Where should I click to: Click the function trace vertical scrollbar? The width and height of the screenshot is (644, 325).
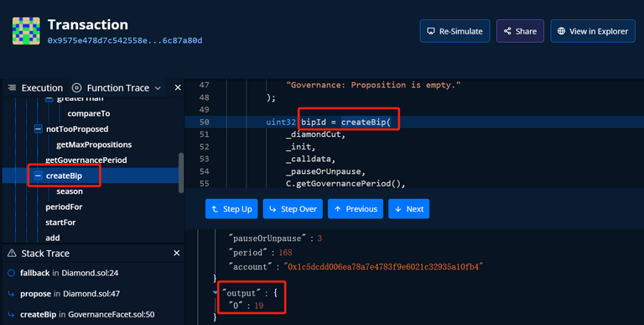coord(181,173)
